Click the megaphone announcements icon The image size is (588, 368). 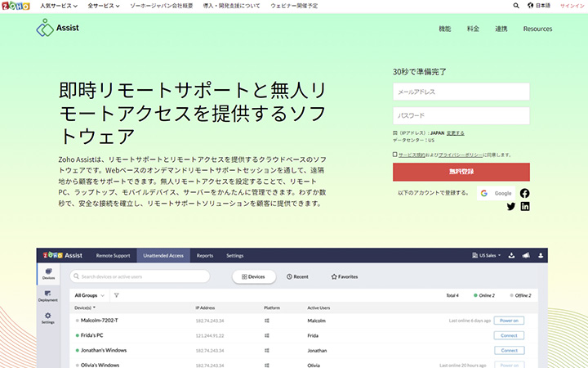click(x=526, y=255)
